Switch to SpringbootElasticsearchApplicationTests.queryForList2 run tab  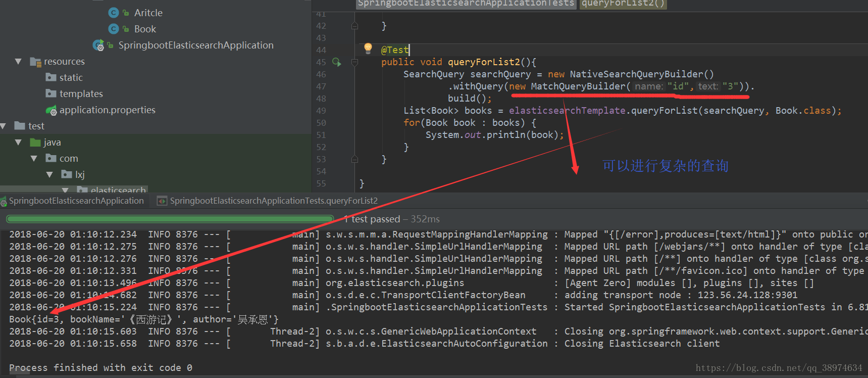[268, 201]
